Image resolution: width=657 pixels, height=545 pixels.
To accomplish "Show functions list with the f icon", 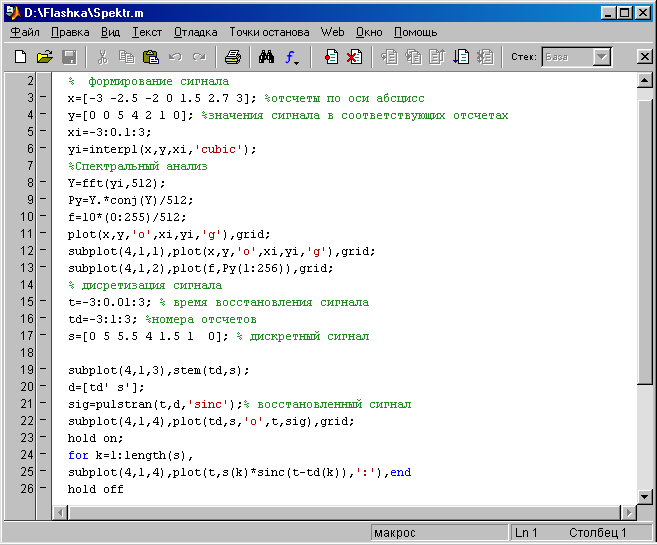I will [x=292, y=57].
